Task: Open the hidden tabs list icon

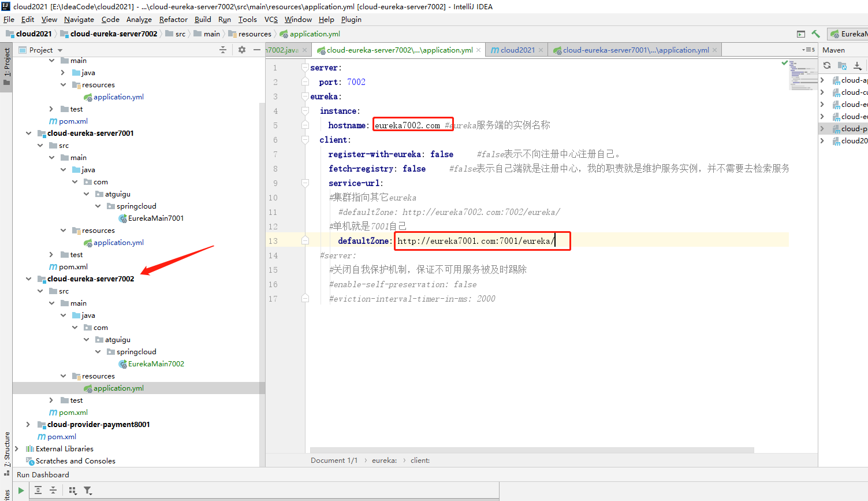Action: pyautogui.click(x=809, y=50)
